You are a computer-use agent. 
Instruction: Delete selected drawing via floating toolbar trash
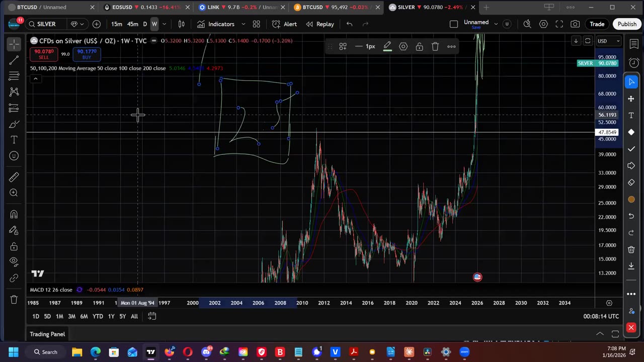tap(435, 47)
